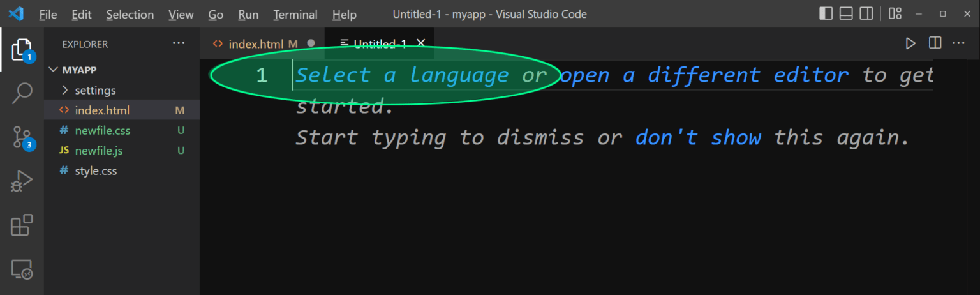Click unsaved dot on index.html tab
Viewport: 980px width, 295px height.
(x=311, y=43)
